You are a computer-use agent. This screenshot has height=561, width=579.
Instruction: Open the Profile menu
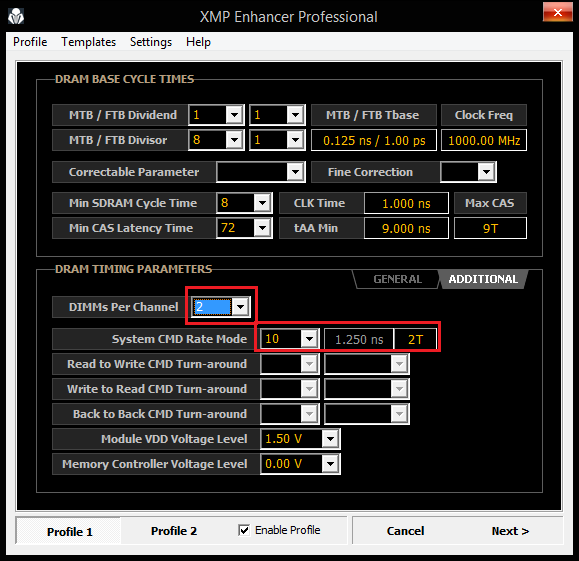pos(30,42)
